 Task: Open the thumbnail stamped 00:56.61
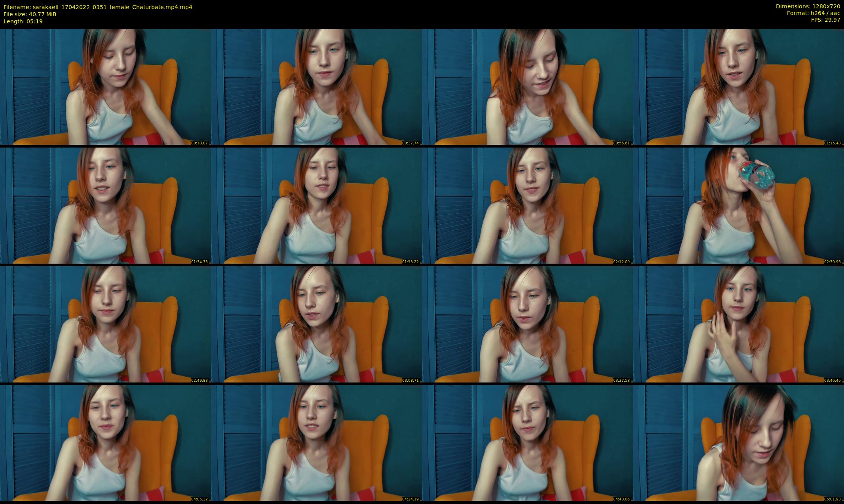point(527,87)
